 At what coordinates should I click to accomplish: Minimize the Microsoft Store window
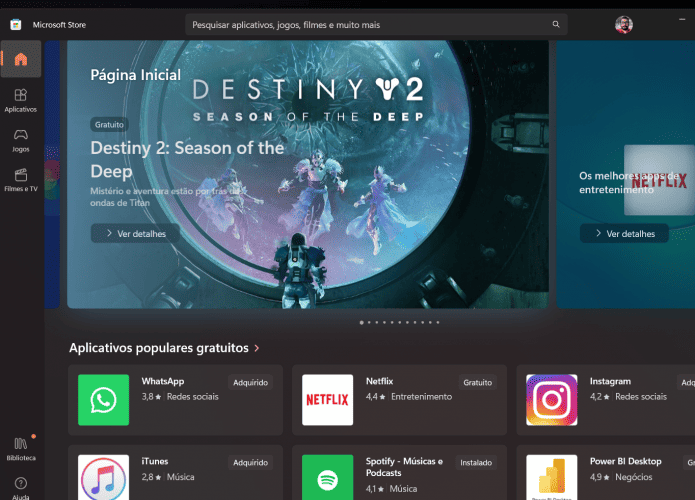pos(682,20)
